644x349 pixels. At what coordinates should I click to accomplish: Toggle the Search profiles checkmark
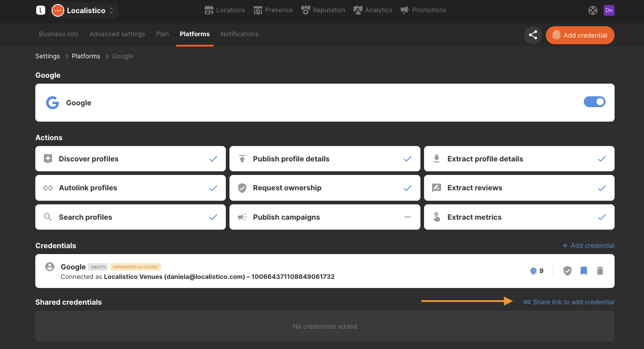click(213, 217)
